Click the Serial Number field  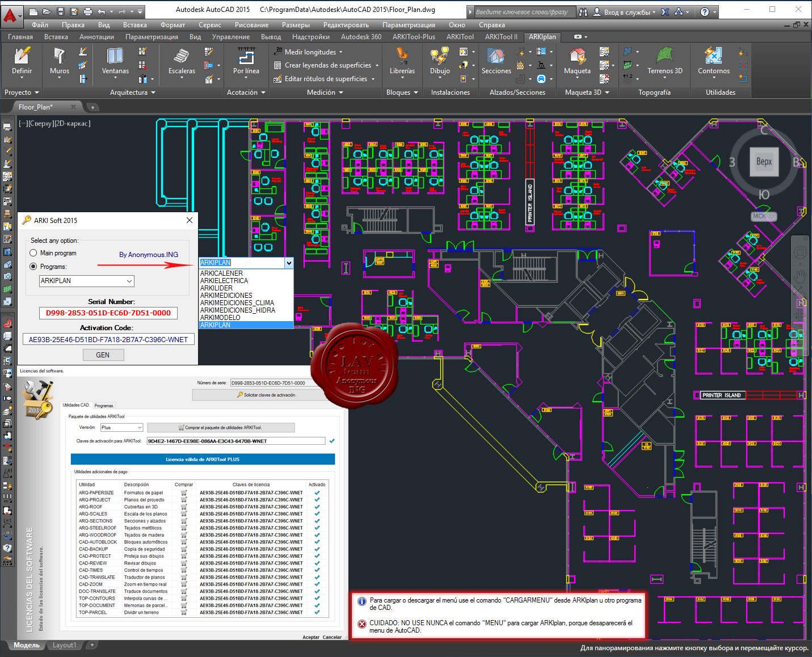tap(108, 313)
